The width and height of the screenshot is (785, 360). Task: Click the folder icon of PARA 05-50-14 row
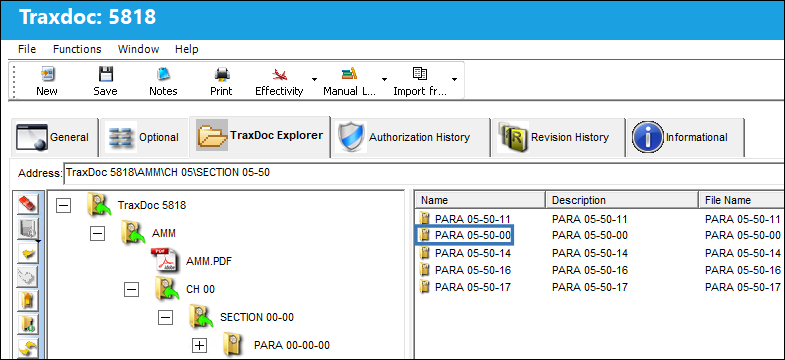click(425, 253)
